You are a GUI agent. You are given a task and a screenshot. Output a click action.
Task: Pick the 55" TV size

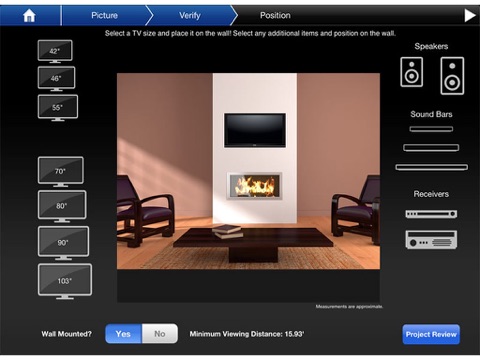(x=58, y=108)
